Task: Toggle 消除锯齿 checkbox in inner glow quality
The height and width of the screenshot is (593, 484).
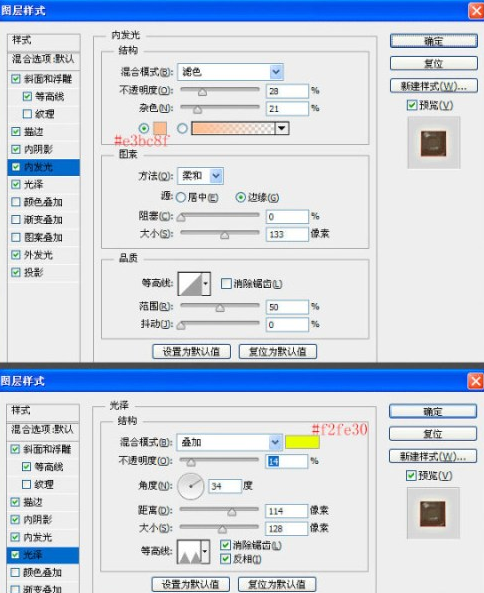Action: click(226, 284)
